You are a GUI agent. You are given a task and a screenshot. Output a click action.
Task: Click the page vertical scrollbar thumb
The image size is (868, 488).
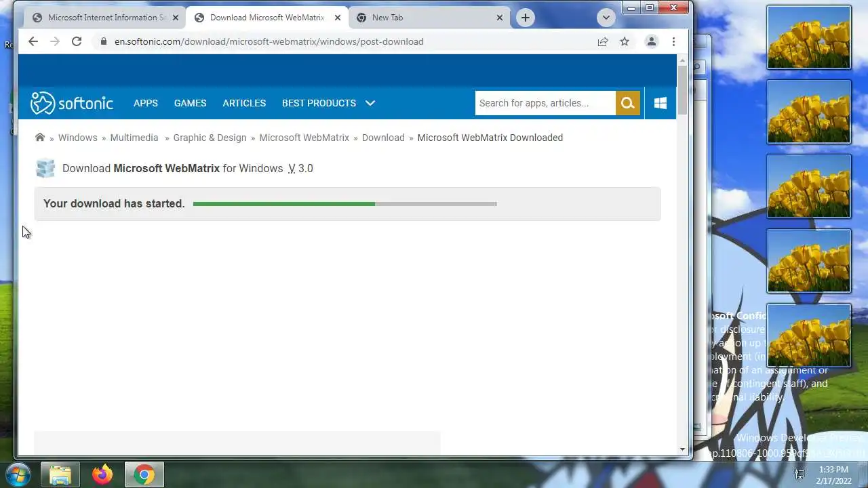tap(682, 90)
